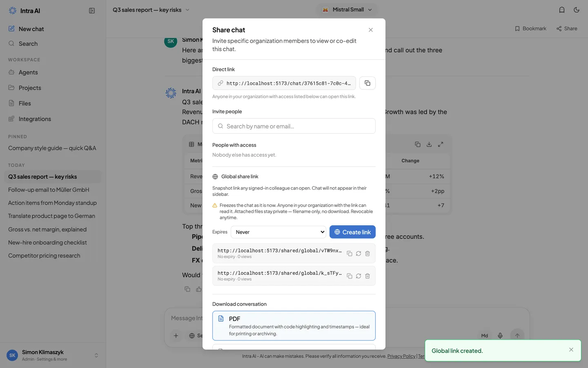Open Translate product page to German
This screenshot has height=368, width=588.
click(x=52, y=216)
